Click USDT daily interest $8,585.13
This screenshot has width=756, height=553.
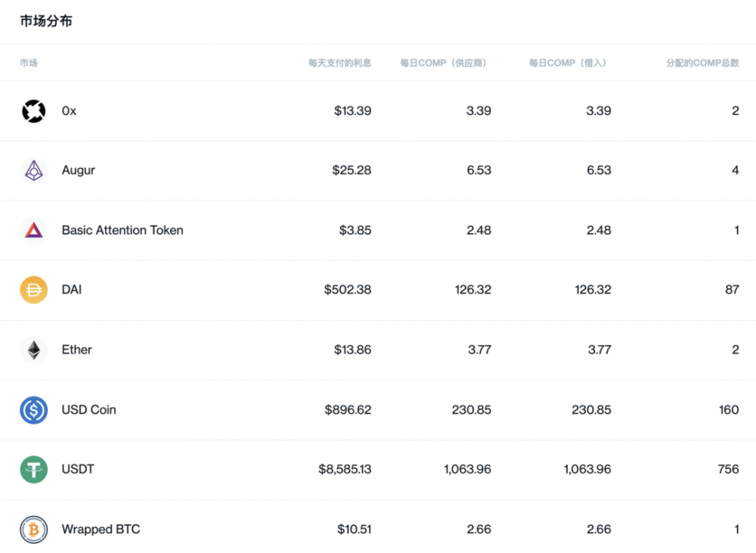(345, 469)
